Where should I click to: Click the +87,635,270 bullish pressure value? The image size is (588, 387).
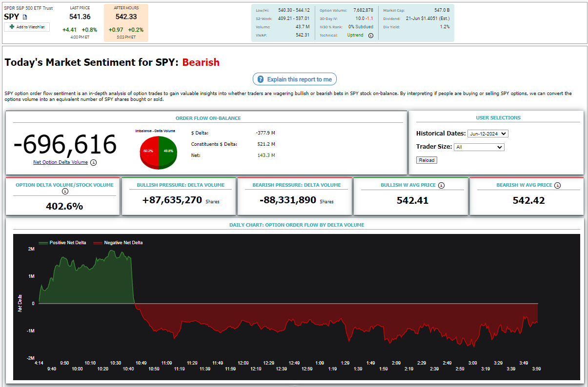172,200
